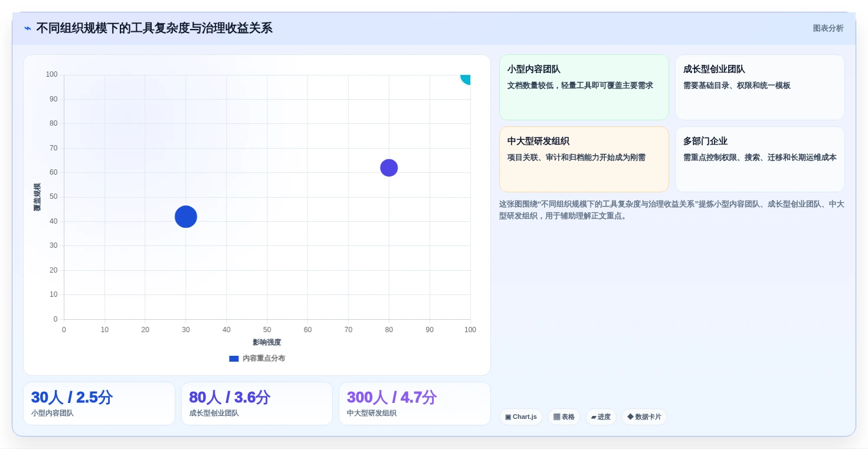
Task: Click the text 项目关联、审计和归档能力开始成为刚需
Action: 576,158
